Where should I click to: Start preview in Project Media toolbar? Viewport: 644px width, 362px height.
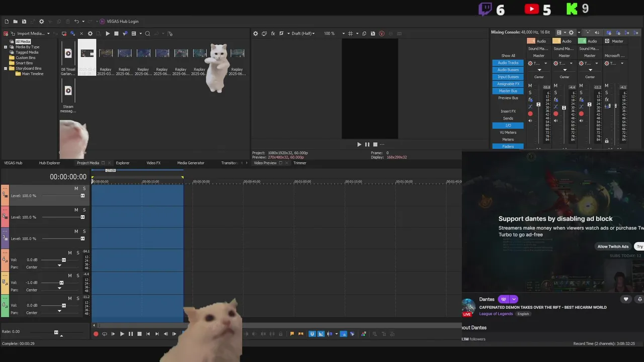107,34
